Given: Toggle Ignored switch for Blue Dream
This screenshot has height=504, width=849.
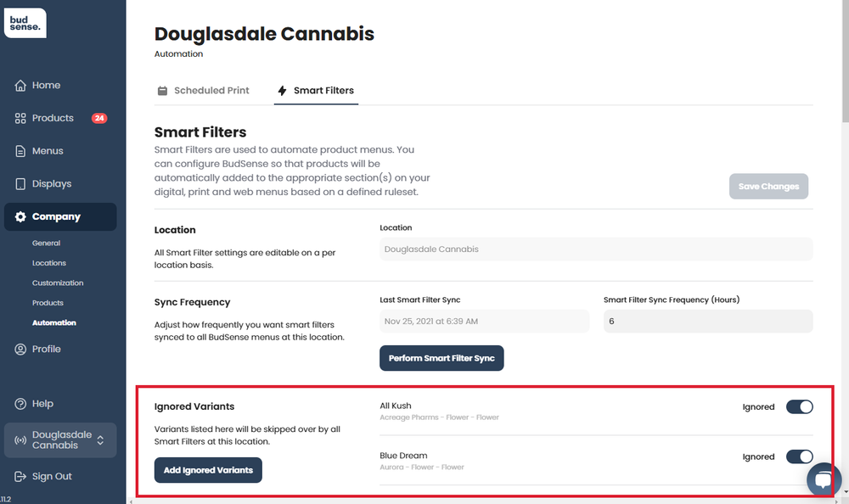Looking at the screenshot, I should pyautogui.click(x=799, y=456).
